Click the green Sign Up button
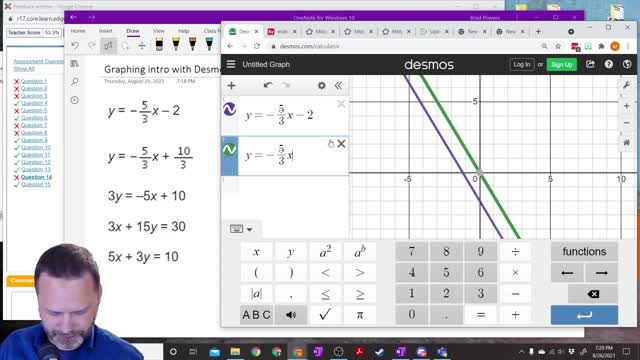This screenshot has width=640, height=360. pyautogui.click(x=562, y=64)
